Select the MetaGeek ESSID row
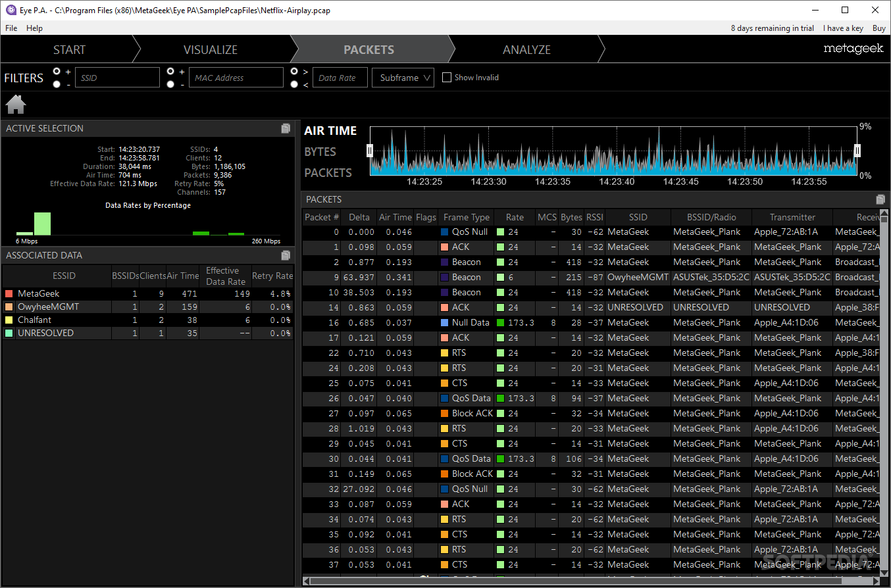The width and height of the screenshot is (891, 588). click(148, 294)
